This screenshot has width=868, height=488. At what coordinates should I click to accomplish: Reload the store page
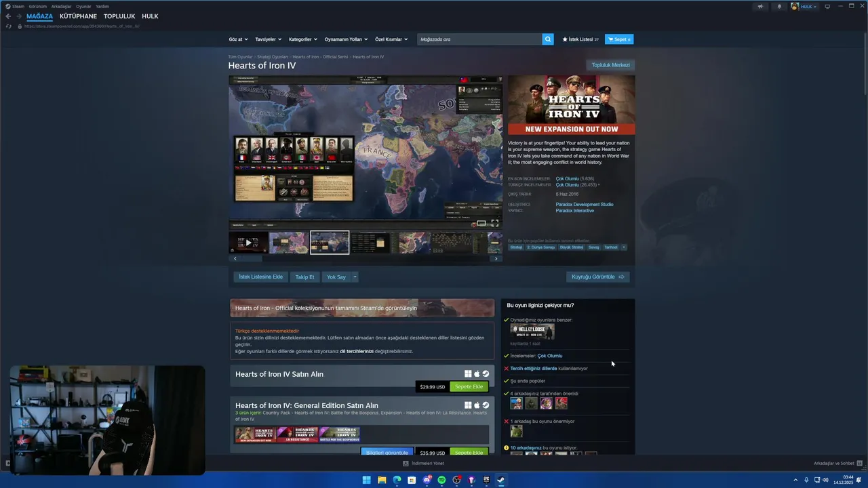pos(8,26)
